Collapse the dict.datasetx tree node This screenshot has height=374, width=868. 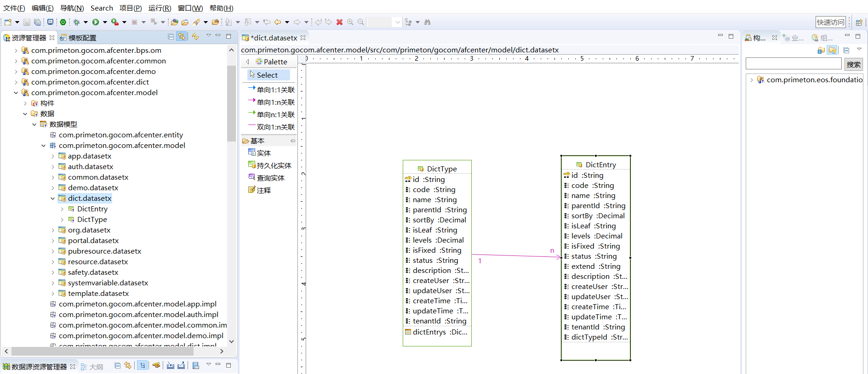click(x=52, y=198)
